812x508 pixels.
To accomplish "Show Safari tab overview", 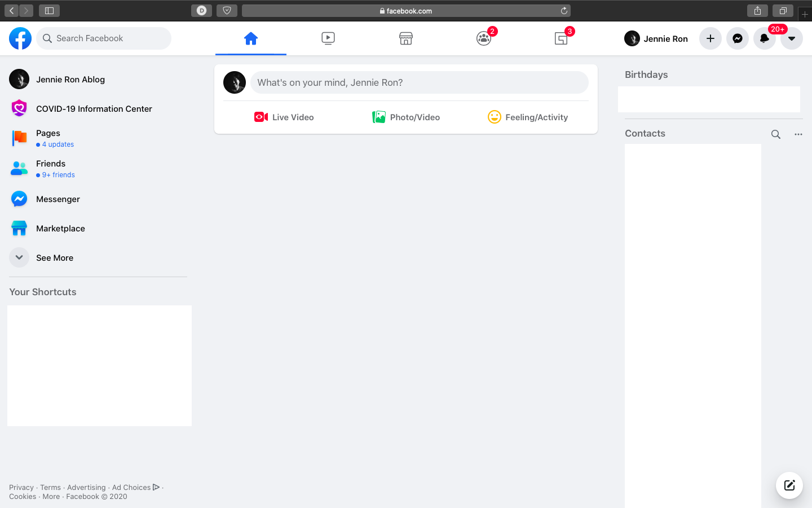I will click(783, 11).
